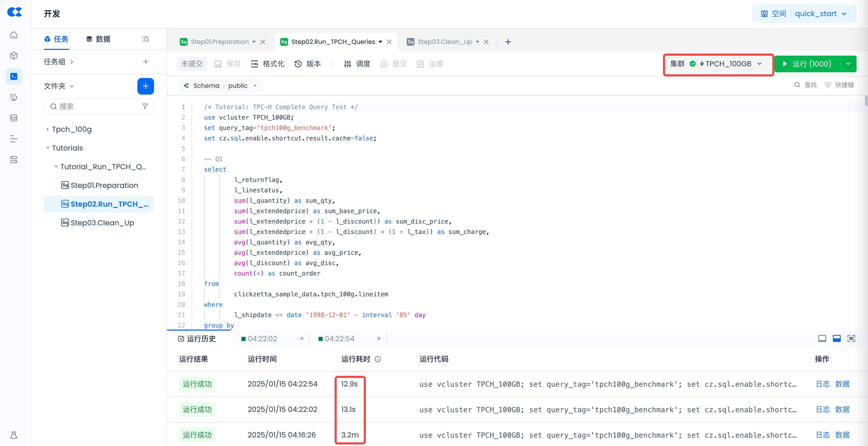Click 查找 search in editor

pos(805,85)
